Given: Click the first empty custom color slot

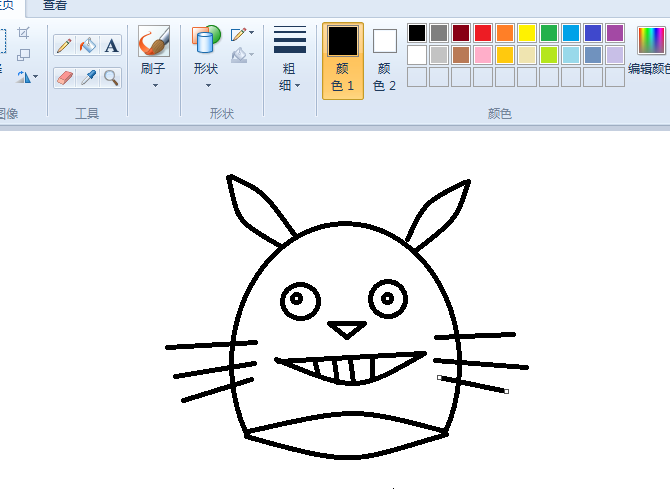Looking at the screenshot, I should pyautogui.click(x=417, y=77).
